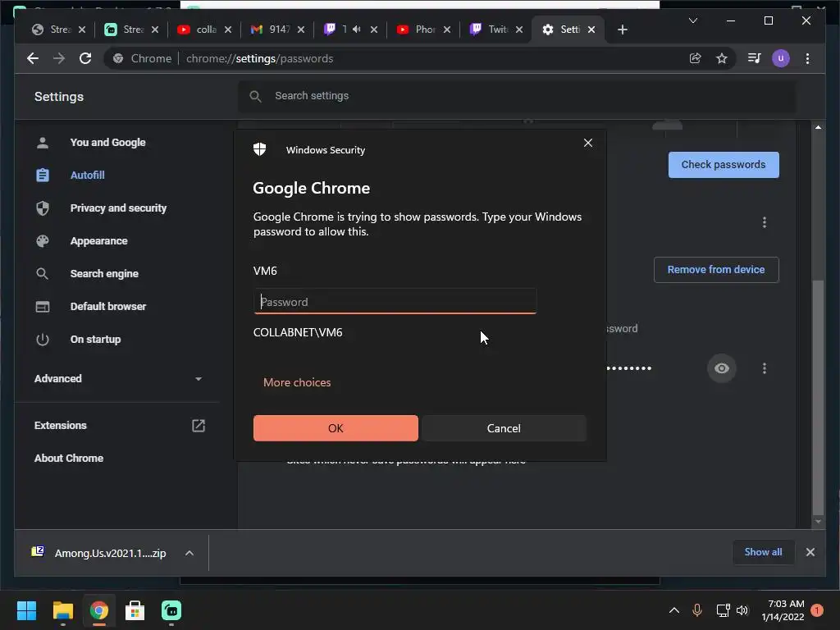
Task: Open Windows Start menu
Action: pyautogui.click(x=26, y=610)
